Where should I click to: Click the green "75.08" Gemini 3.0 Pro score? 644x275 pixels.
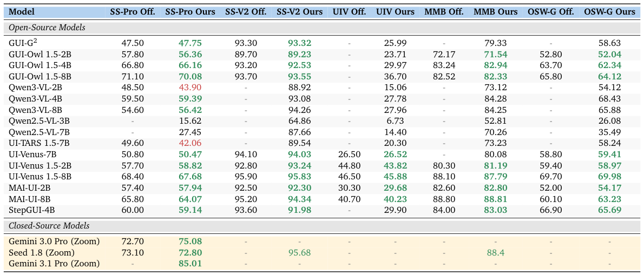[190, 241]
